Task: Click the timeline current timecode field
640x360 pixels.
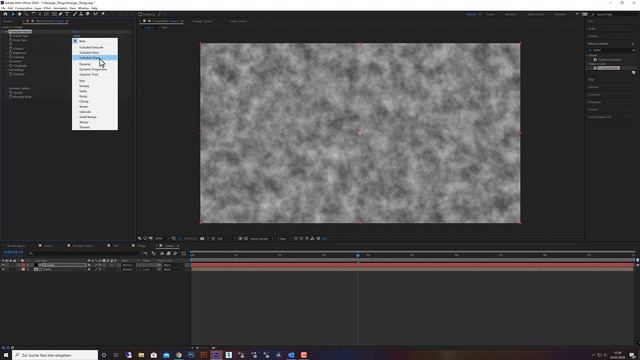Action: click(x=13, y=253)
